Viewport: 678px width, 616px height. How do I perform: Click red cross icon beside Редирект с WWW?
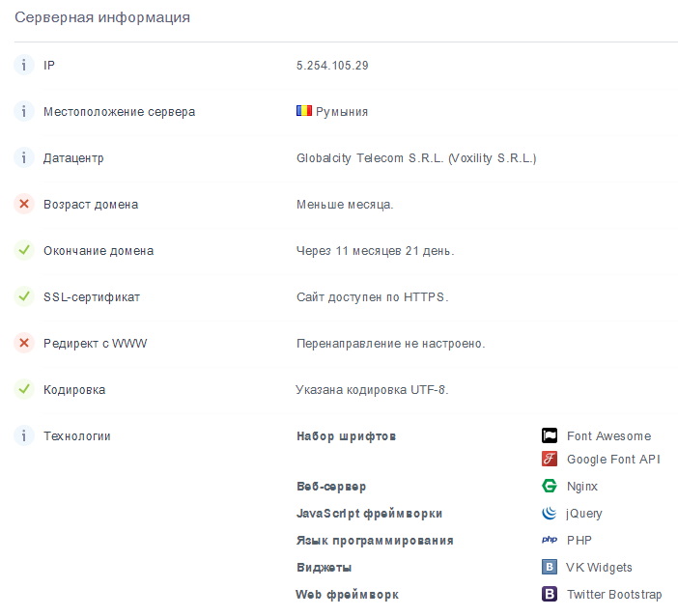pyautogui.click(x=24, y=343)
